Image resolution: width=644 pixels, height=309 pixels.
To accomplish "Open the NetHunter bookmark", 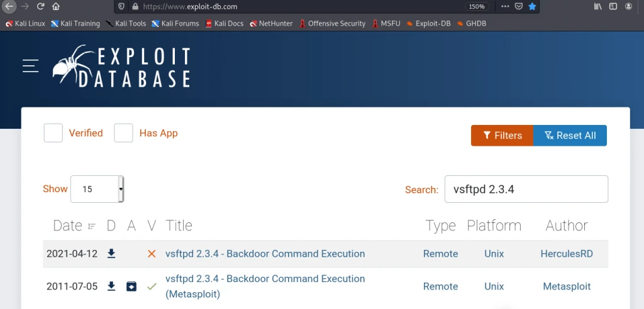I will pos(271,23).
